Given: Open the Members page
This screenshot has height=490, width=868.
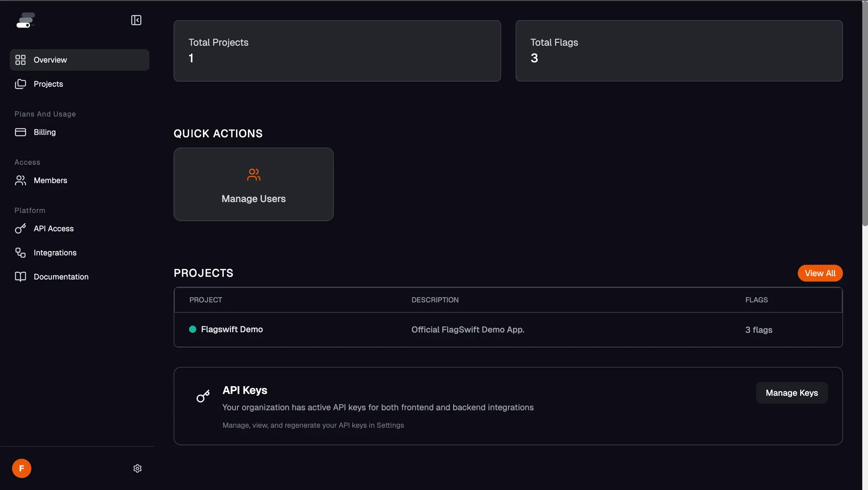Looking at the screenshot, I should pos(80,180).
